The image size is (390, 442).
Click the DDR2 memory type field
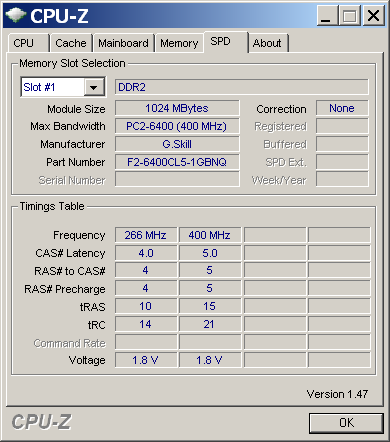pyautogui.click(x=242, y=87)
